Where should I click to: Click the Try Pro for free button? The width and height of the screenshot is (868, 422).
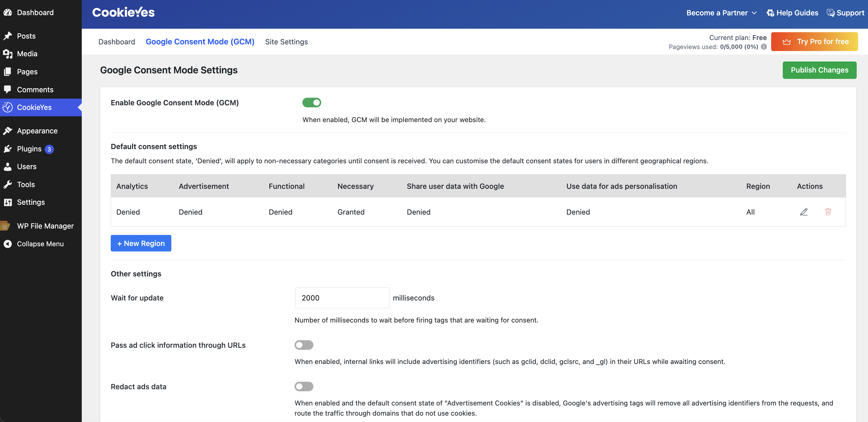point(814,42)
